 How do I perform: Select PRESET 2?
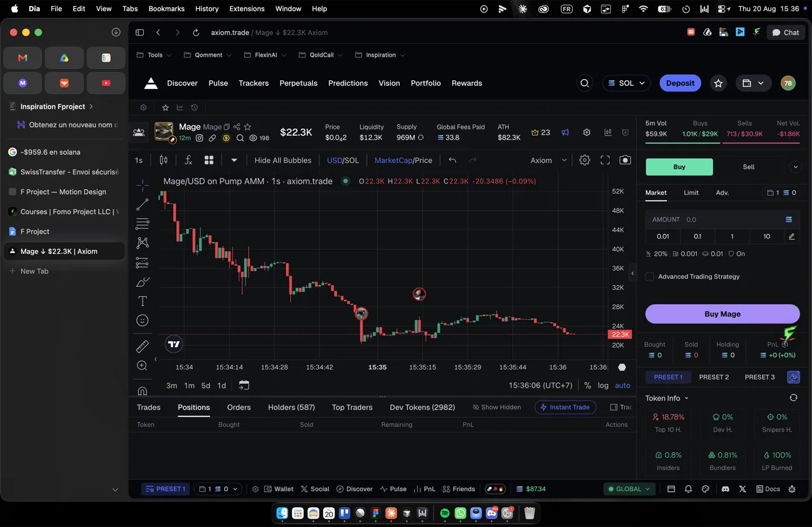[714, 377]
